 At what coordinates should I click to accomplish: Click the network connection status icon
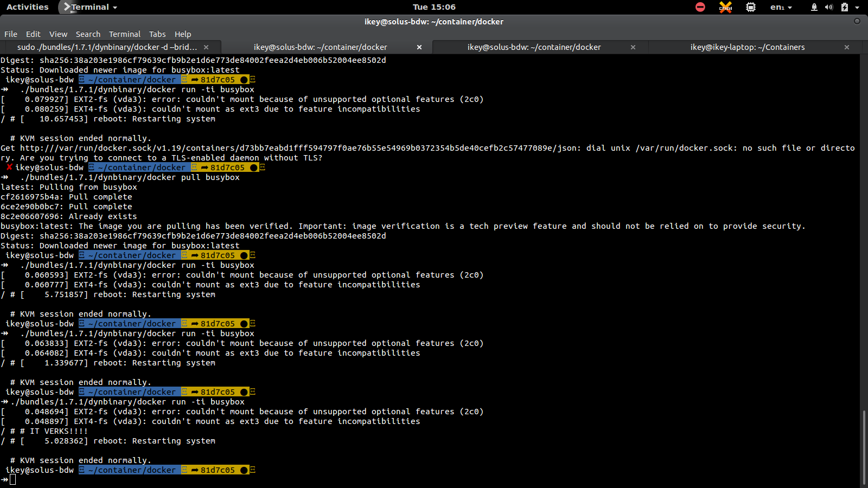point(814,7)
